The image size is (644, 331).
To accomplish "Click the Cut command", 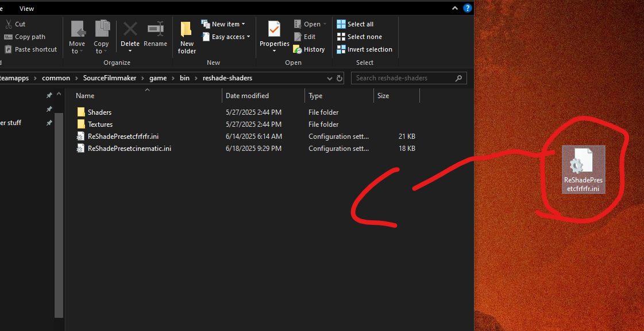I will (15, 24).
